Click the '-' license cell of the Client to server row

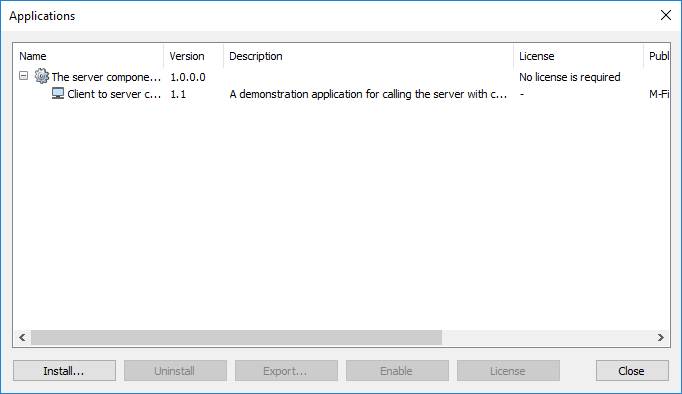(x=522, y=94)
